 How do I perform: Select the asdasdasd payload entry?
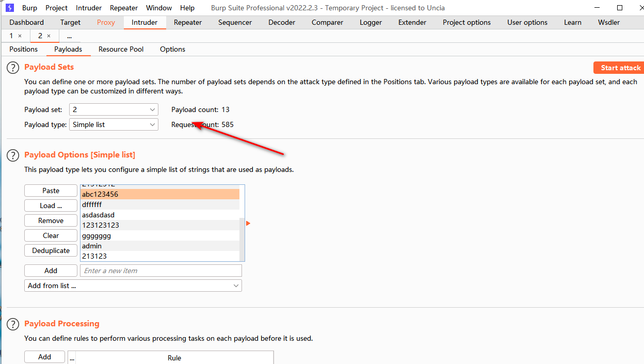(x=160, y=215)
